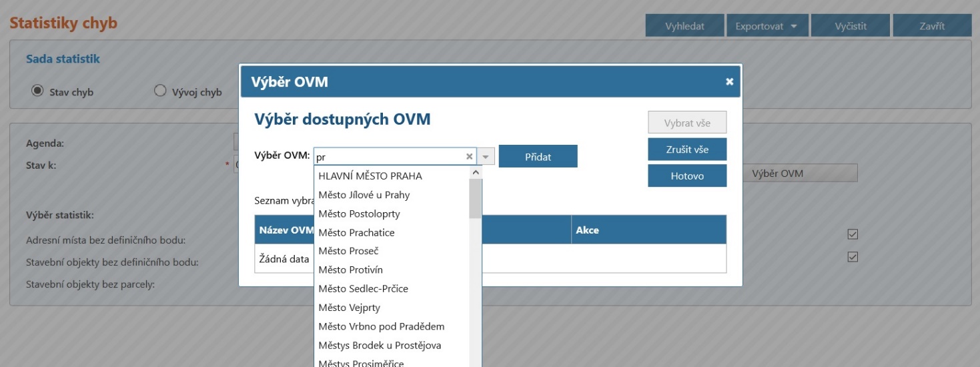The image size is (980, 367).
Task: Toggle the OVM combo box dropdown arrow
Action: [x=486, y=157]
